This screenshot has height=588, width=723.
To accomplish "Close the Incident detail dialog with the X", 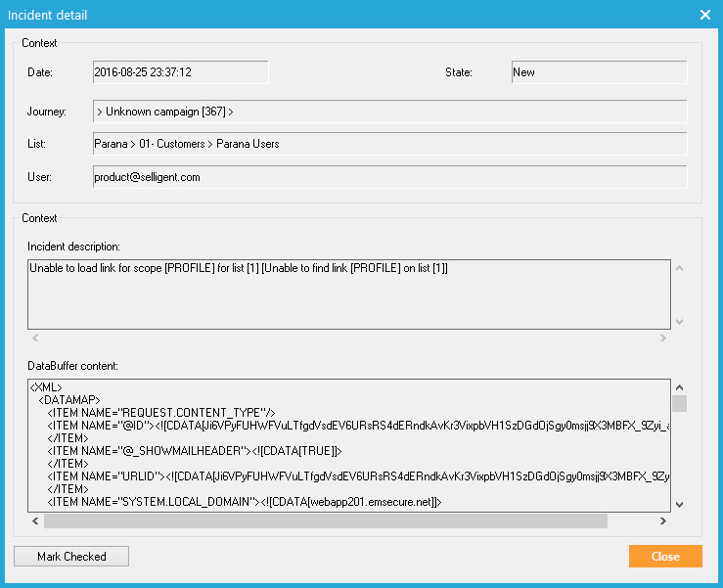I will [704, 15].
